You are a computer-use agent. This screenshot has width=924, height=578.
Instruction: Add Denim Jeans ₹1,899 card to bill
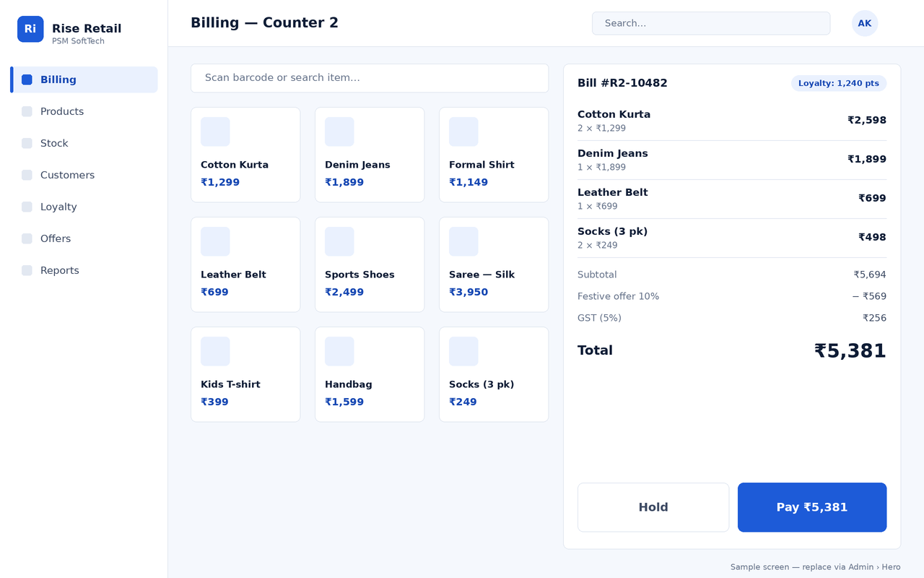point(370,155)
